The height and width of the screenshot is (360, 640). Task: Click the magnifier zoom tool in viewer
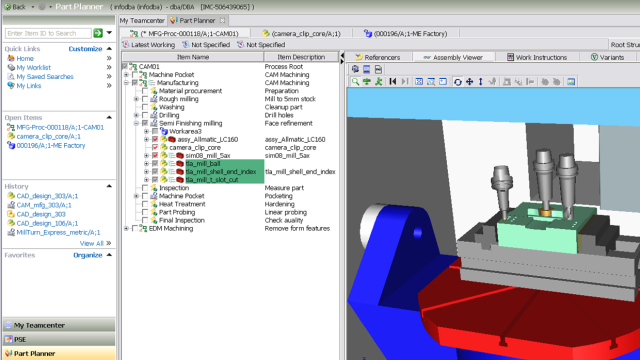click(356, 82)
